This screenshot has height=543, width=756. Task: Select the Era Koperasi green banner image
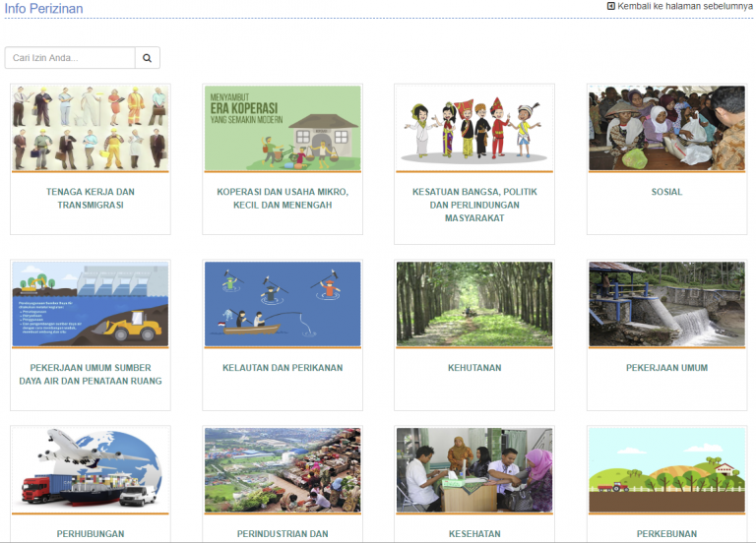[283, 128]
